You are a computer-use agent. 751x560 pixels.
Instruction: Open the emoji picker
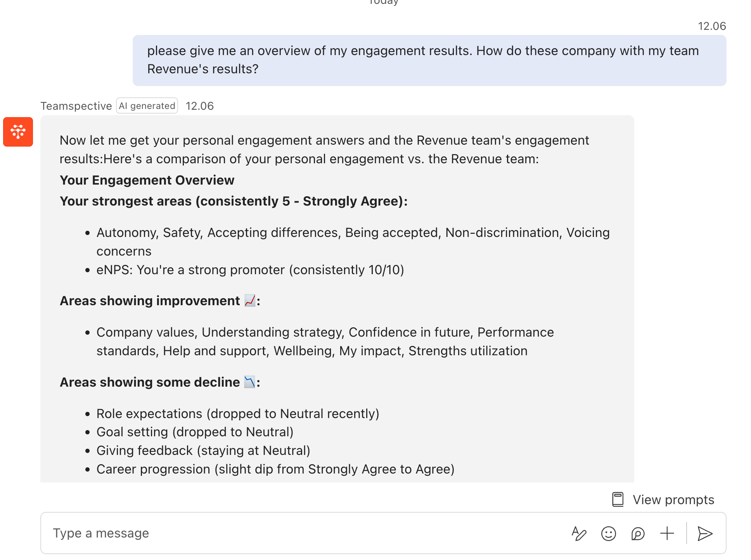point(608,534)
